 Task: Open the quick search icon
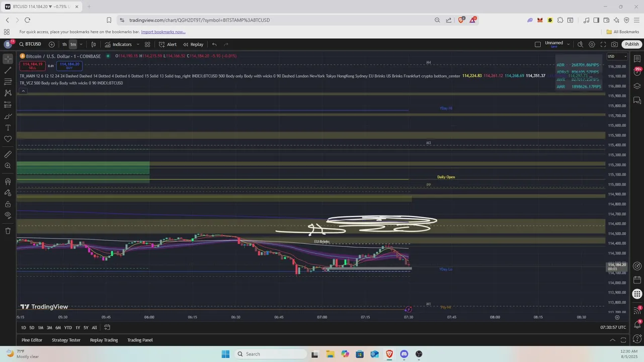click(x=580, y=44)
